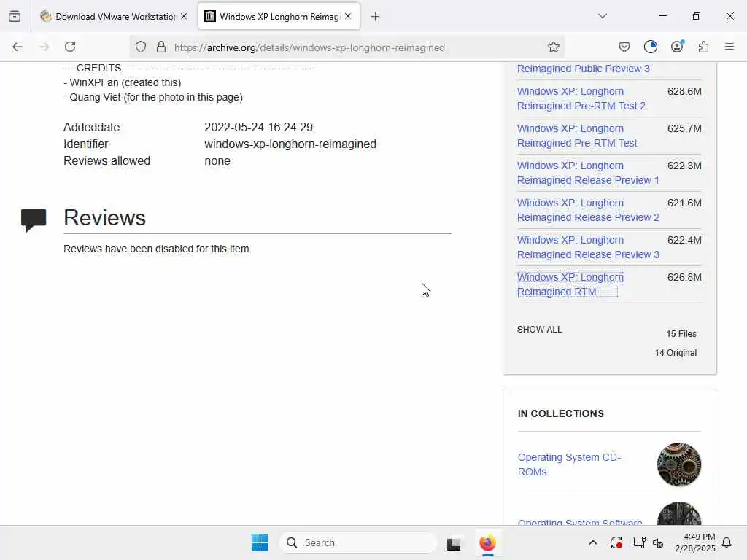The height and width of the screenshot is (560, 747).
Task: Click the muted volume tray icon
Action: pyautogui.click(x=658, y=542)
